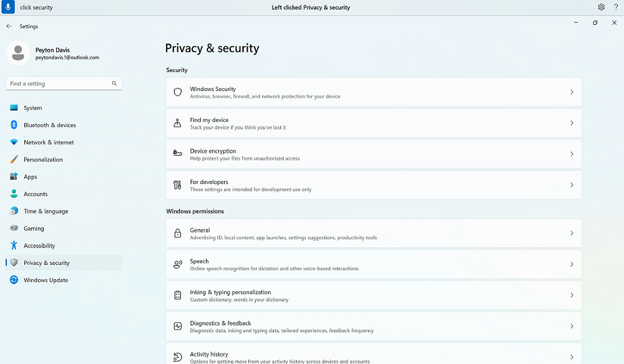Screen dimensions: 624x364
Task: Click the microphone icon in the taskbar
Action: (7, 7)
